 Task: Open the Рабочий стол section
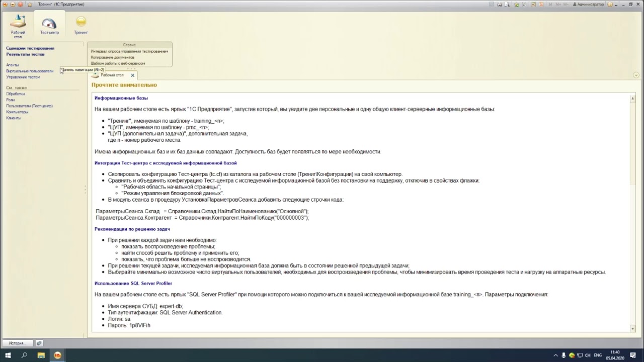tap(18, 27)
